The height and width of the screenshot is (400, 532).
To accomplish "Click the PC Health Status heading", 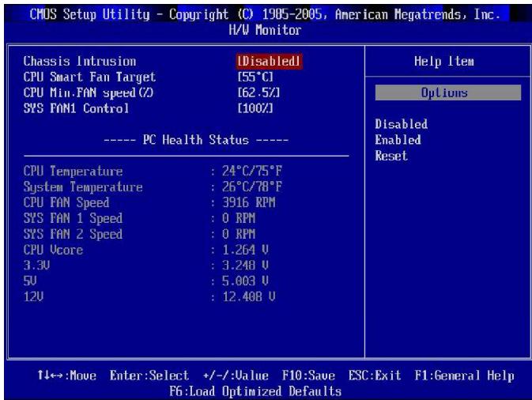I will [196, 140].
